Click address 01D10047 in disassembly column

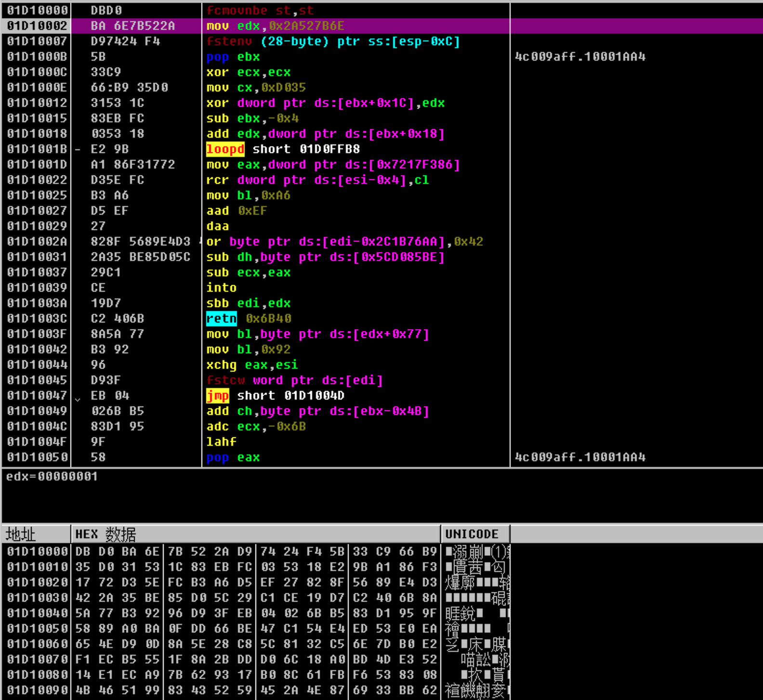[37, 396]
